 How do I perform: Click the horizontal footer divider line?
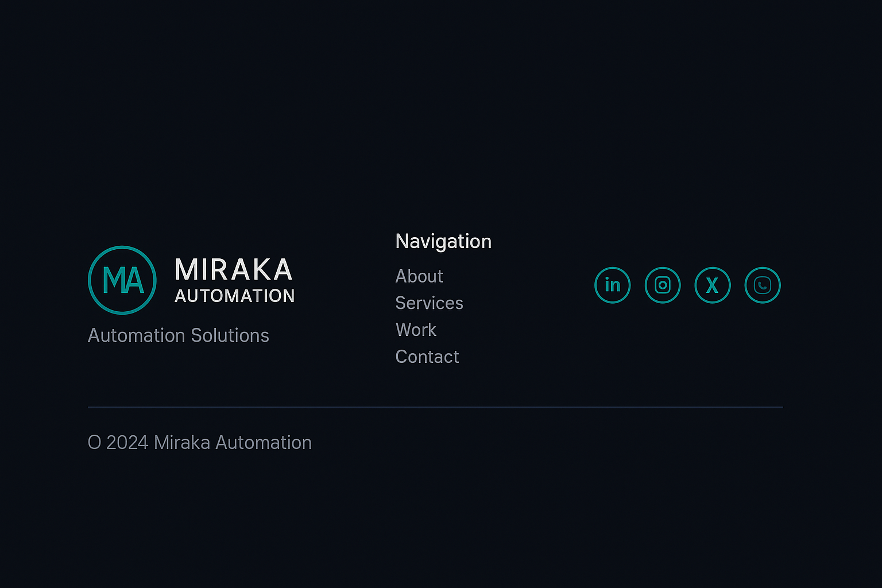coord(435,407)
